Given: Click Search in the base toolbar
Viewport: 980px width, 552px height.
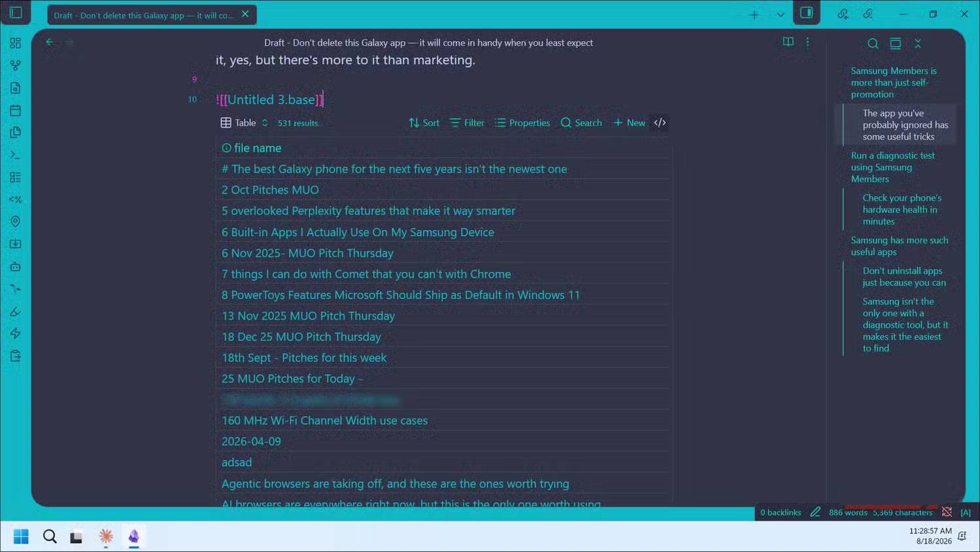Looking at the screenshot, I should pyautogui.click(x=581, y=122).
